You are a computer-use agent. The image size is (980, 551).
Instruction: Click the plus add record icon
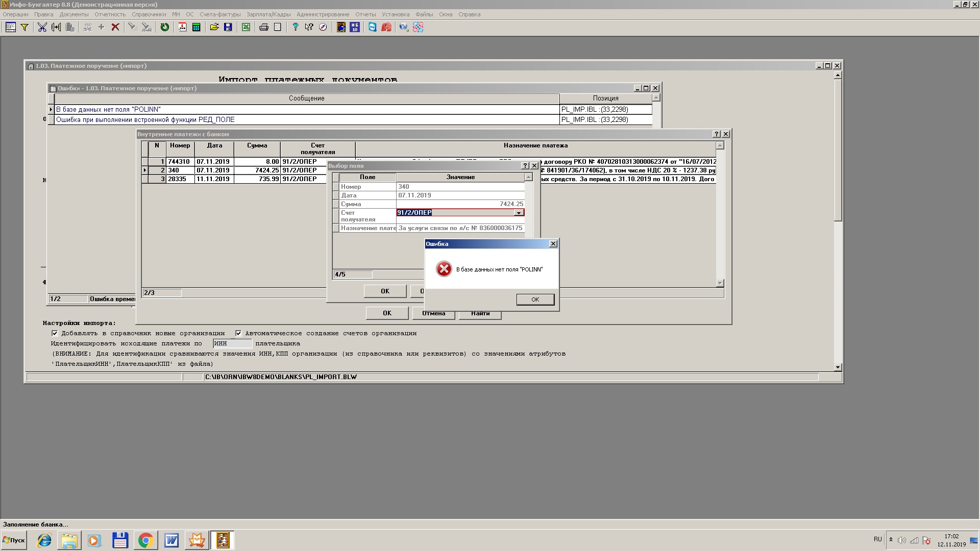(x=101, y=27)
